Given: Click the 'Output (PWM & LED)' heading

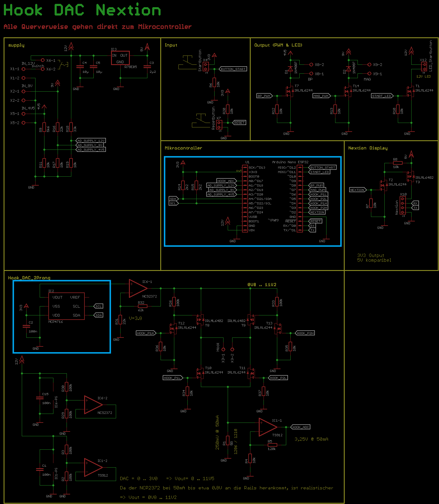Looking at the screenshot, I should coord(278,45).
